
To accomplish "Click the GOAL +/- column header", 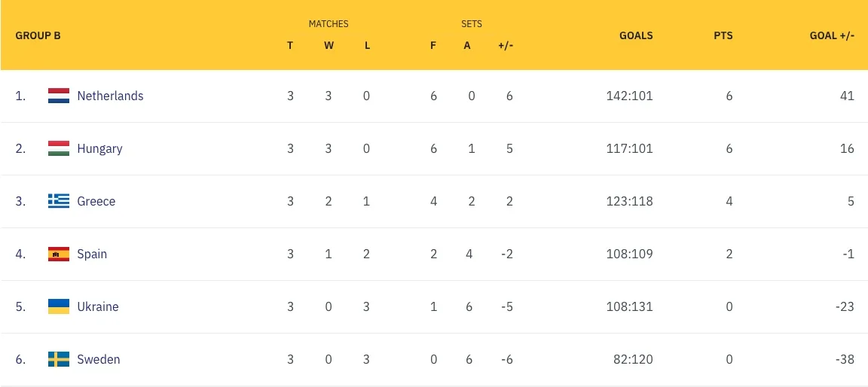I will (x=832, y=35).
